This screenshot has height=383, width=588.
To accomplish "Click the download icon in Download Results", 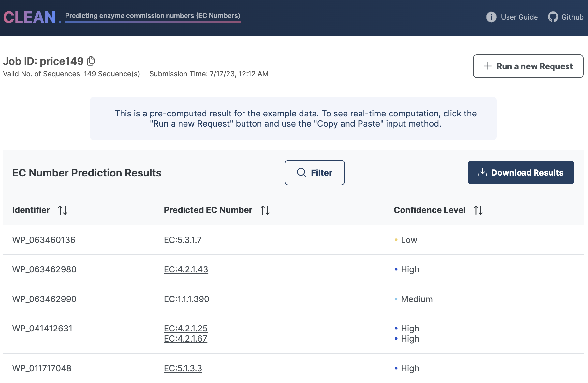I will (x=482, y=173).
